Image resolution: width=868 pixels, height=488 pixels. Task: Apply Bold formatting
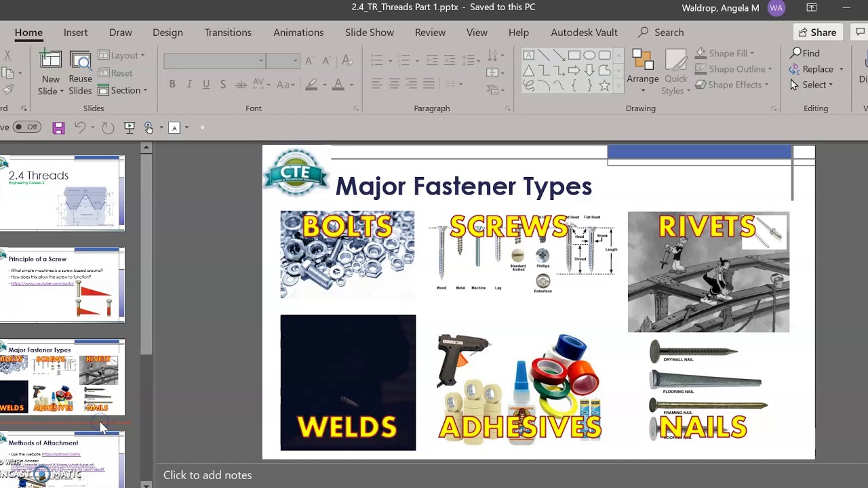click(172, 84)
